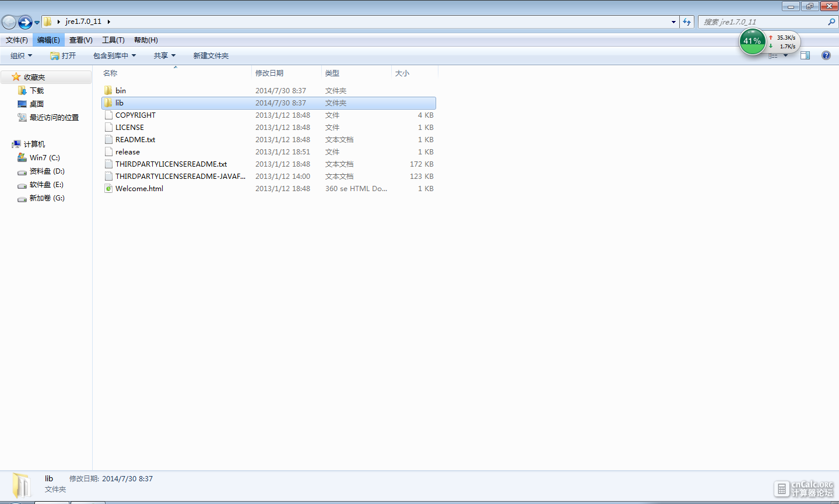Open Win7 (C:) drive in sidebar
Screen dimensions: 839x504
coord(45,158)
